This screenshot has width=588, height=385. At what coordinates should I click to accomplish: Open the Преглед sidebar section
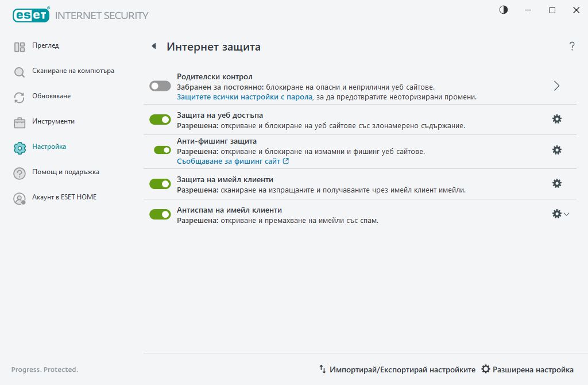(x=45, y=46)
